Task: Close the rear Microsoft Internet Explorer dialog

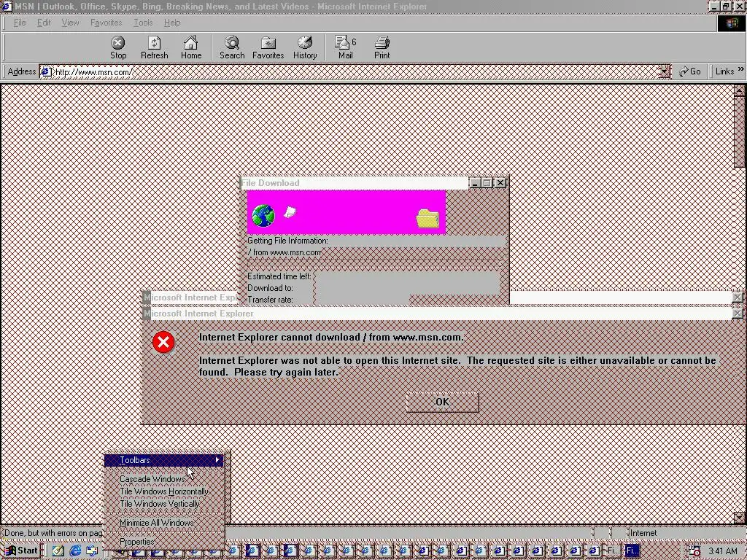Action: click(x=737, y=297)
